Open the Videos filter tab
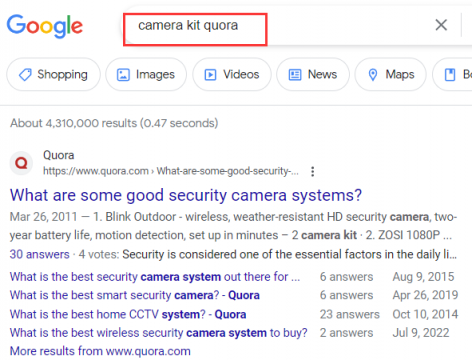The height and width of the screenshot is (360, 472). [x=232, y=74]
